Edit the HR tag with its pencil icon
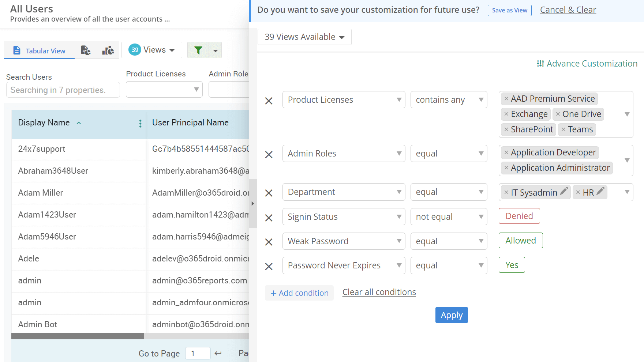644x362 pixels. [600, 191]
